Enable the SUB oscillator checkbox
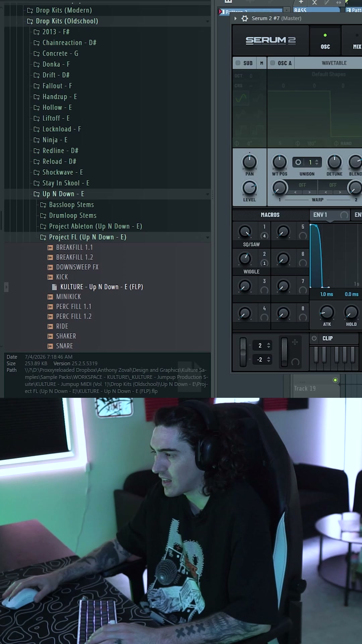Image resolution: width=362 pixels, height=644 pixels. pyautogui.click(x=238, y=63)
